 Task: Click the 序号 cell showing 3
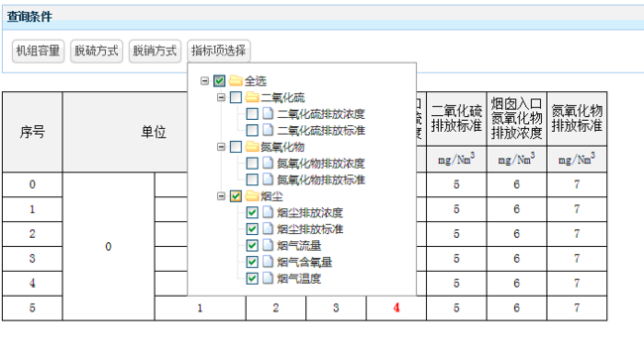[33, 259]
